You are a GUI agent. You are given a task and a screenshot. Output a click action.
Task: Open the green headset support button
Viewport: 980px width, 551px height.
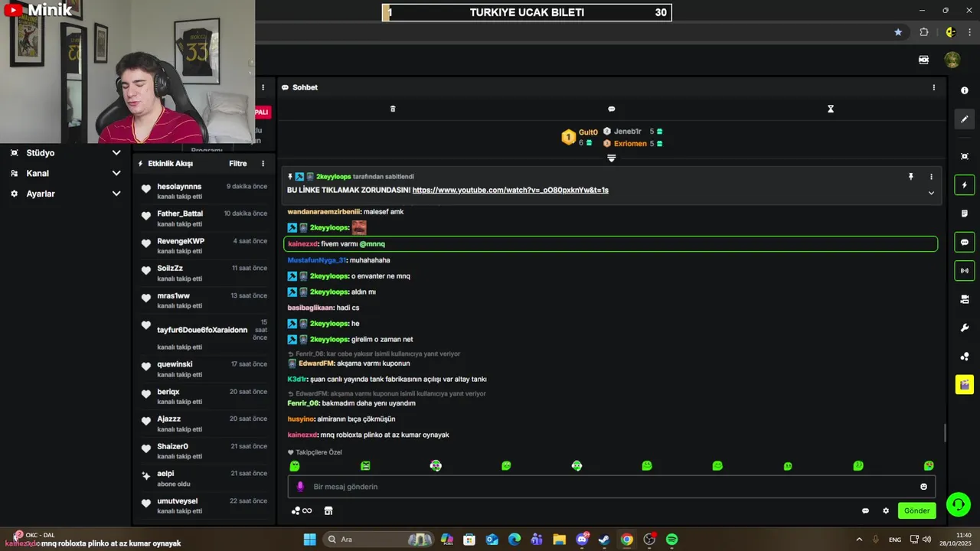pyautogui.click(x=959, y=504)
